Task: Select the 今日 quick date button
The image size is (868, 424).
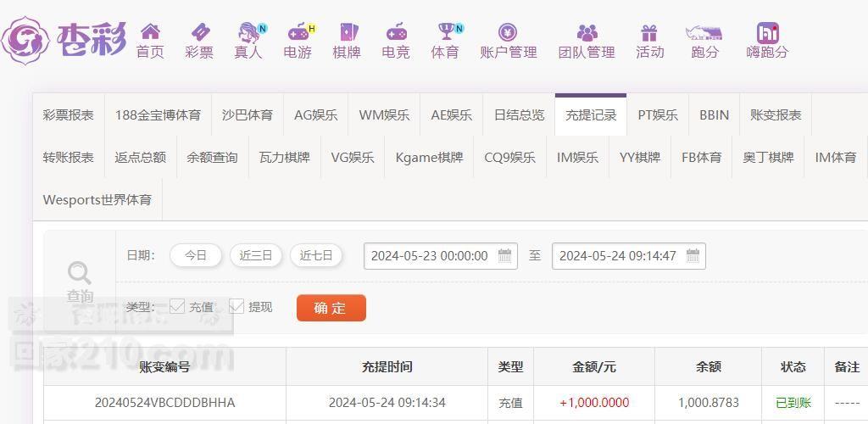Action: [196, 255]
